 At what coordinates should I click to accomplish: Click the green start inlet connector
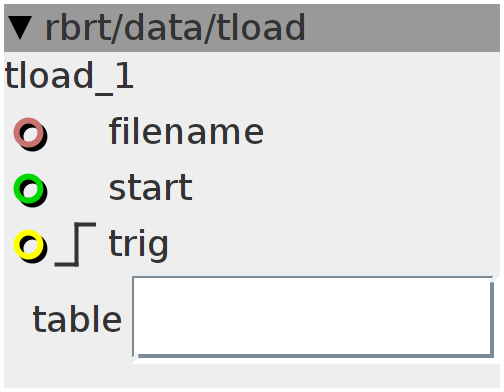(x=30, y=190)
